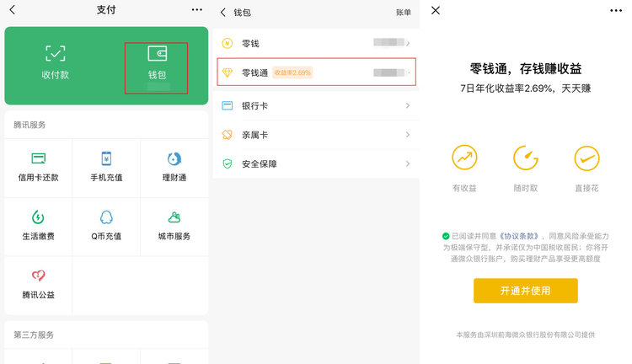The height and width of the screenshot is (364, 632).
Task: Click the 第三方服务 section header
Action: (x=34, y=335)
